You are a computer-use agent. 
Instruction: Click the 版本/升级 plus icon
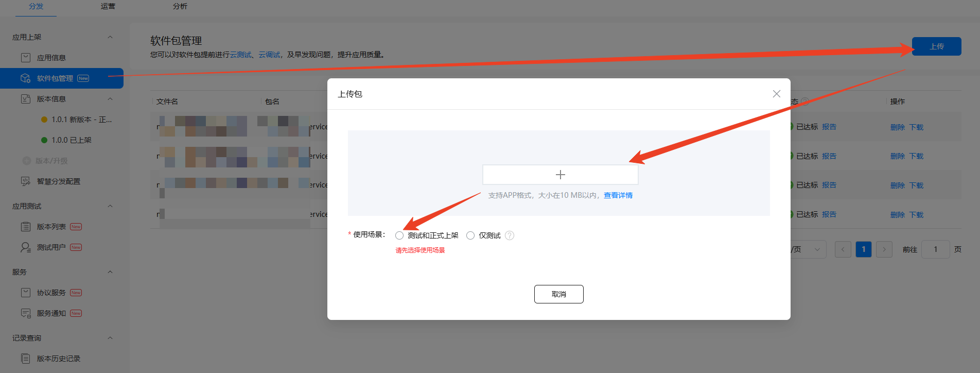tap(27, 161)
